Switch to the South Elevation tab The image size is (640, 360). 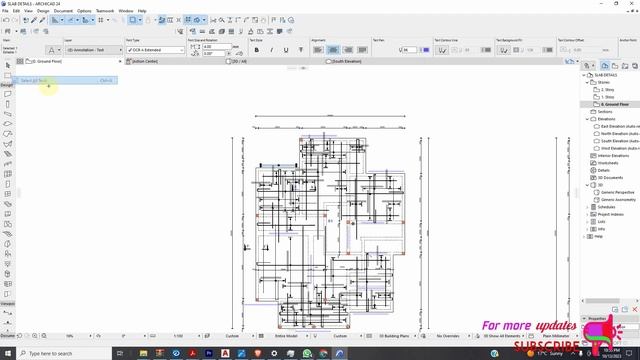click(x=344, y=61)
